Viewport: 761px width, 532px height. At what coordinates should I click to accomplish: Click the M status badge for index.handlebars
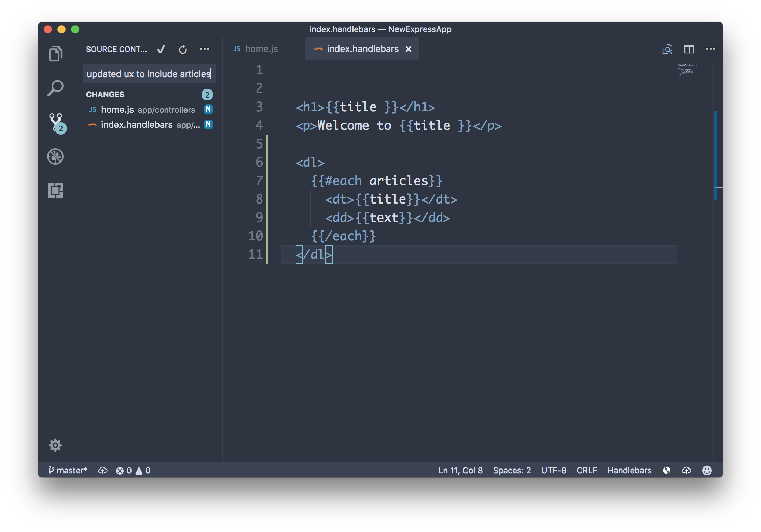click(208, 124)
